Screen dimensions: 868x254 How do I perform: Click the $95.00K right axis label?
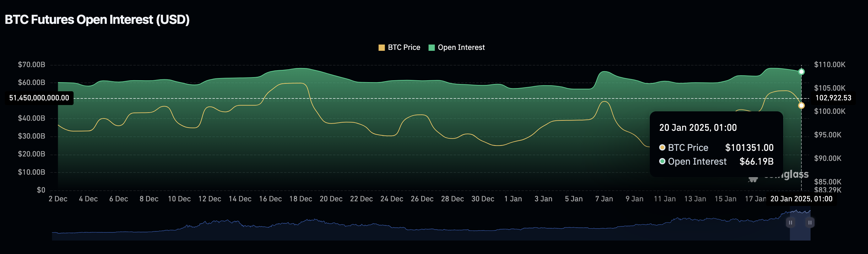pyautogui.click(x=827, y=135)
